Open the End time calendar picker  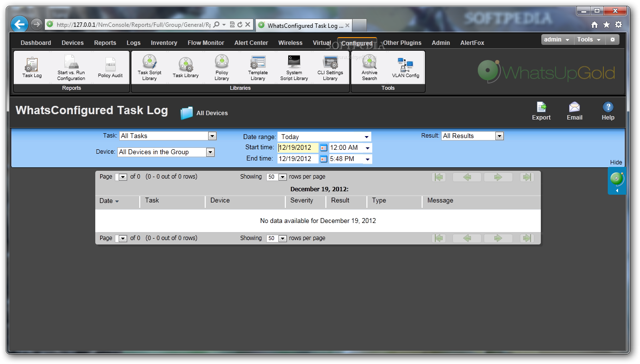point(323,159)
